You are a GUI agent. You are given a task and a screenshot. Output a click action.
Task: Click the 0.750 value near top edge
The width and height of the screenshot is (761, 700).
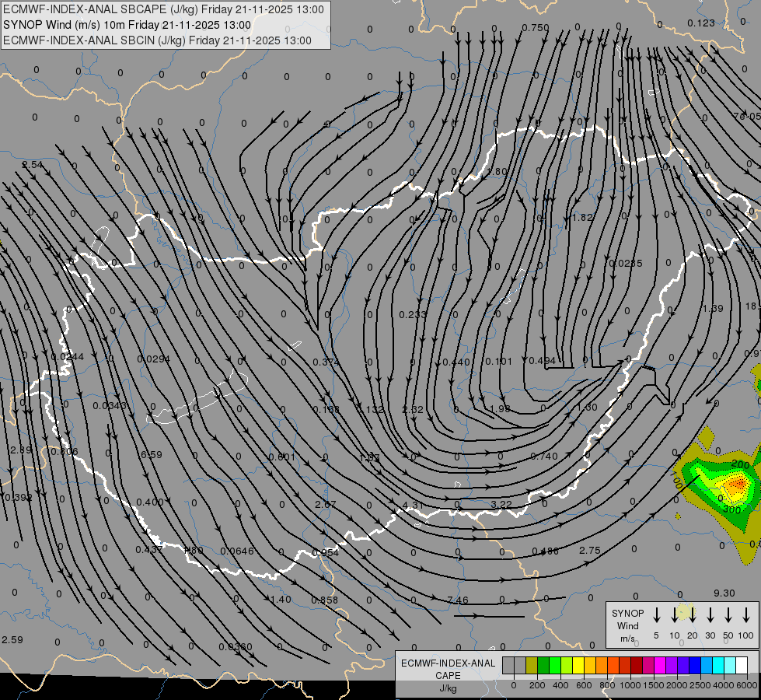coord(536,28)
